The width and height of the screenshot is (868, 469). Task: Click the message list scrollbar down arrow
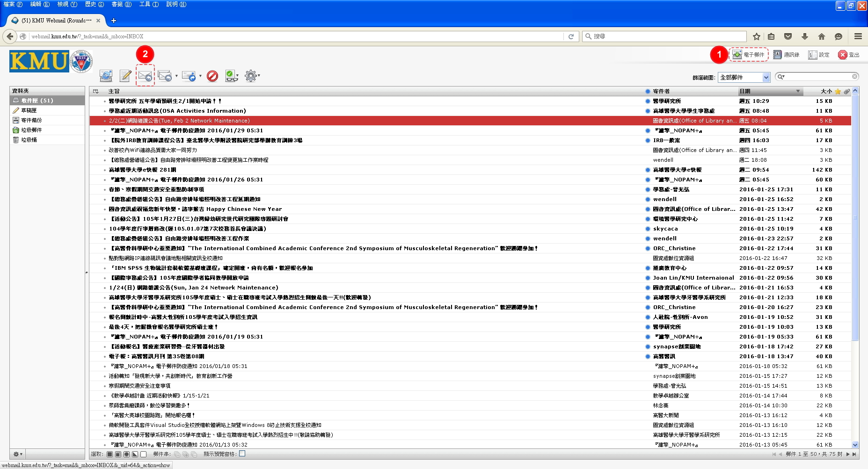[x=855, y=445]
